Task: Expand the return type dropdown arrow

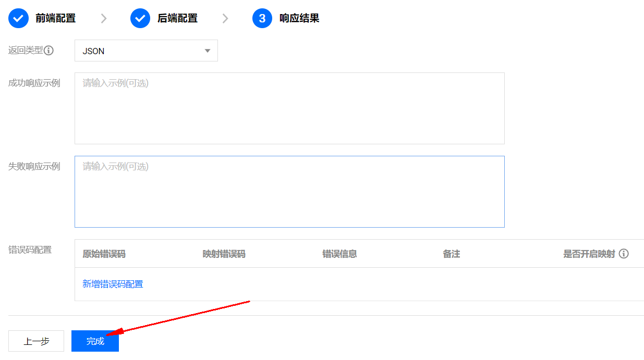Action: (x=208, y=51)
